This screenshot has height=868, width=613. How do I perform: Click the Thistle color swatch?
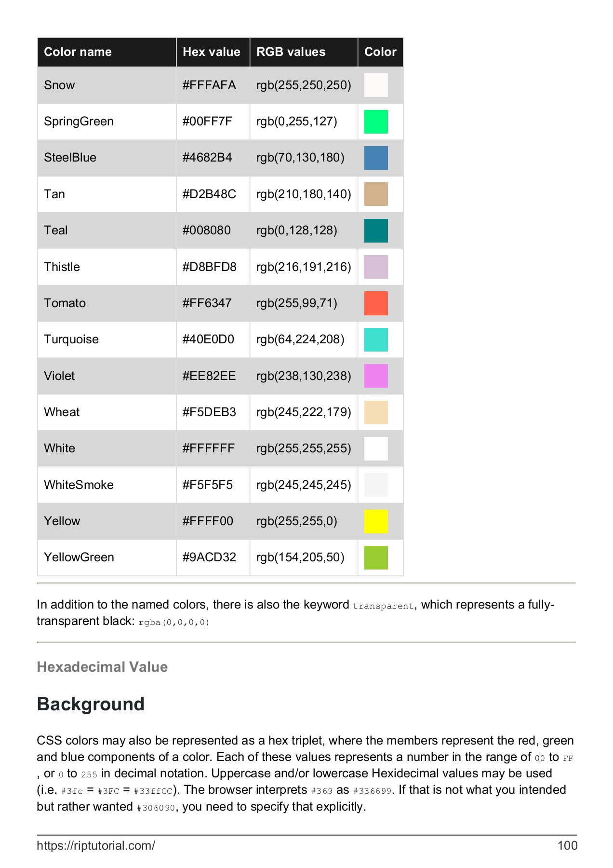[376, 267]
